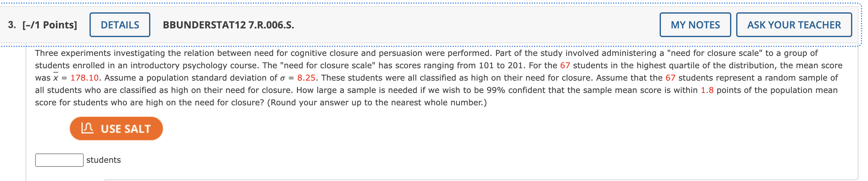Image resolution: width=868 pixels, height=181 pixels.
Task: Click the answer input box beside students
Action: coord(59,160)
